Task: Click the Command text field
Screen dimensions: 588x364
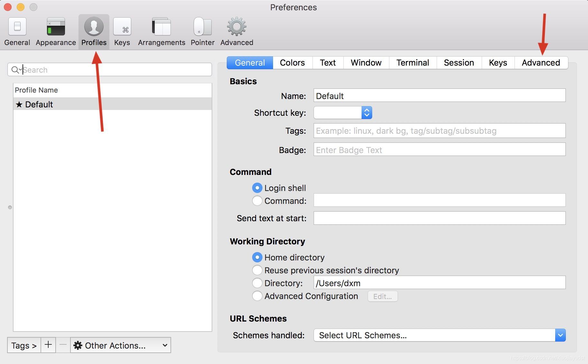Action: 439,200
